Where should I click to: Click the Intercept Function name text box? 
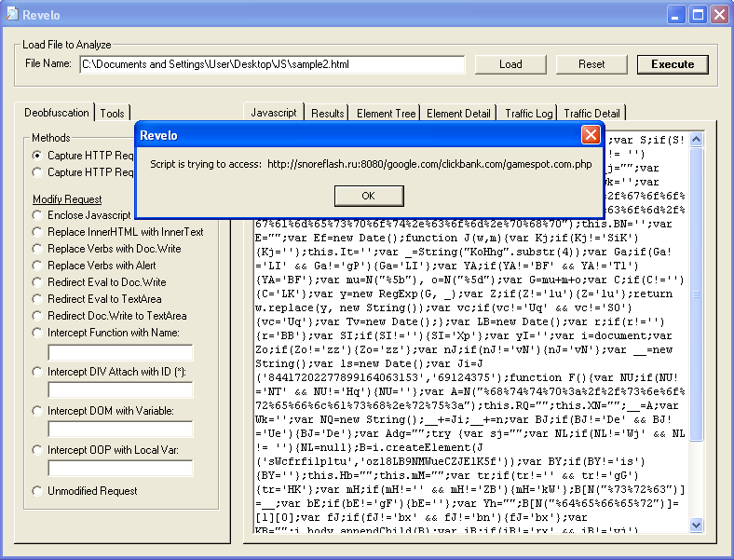(120, 352)
